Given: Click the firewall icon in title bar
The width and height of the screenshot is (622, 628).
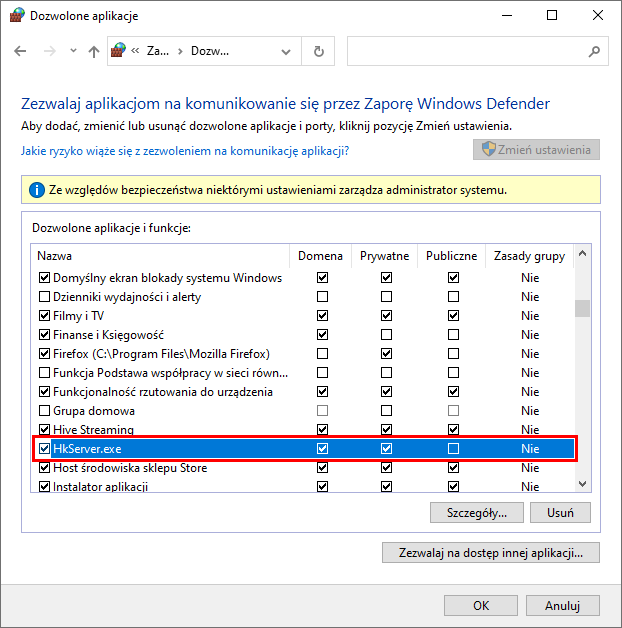Looking at the screenshot, I should pyautogui.click(x=17, y=16).
